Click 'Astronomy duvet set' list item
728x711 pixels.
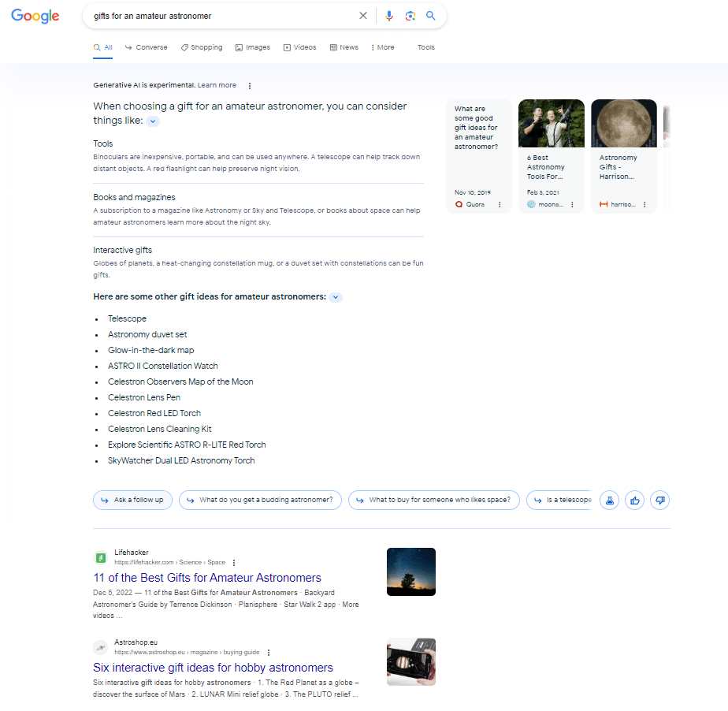[147, 334]
